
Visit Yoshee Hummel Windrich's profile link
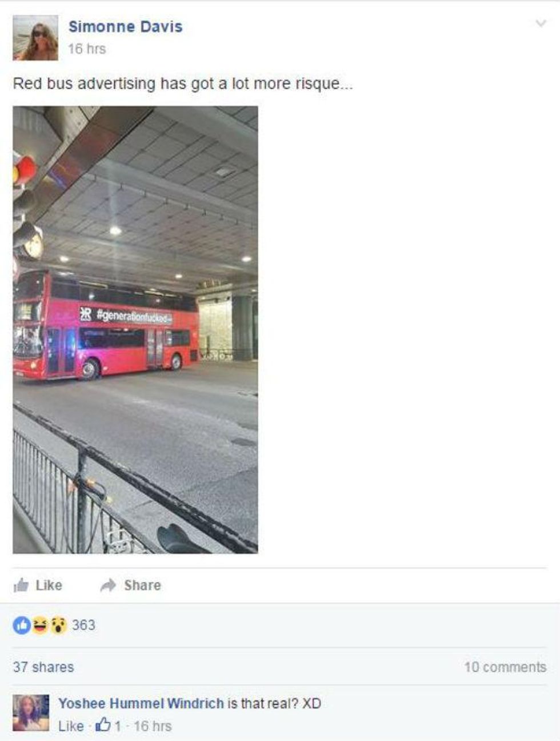(x=141, y=703)
